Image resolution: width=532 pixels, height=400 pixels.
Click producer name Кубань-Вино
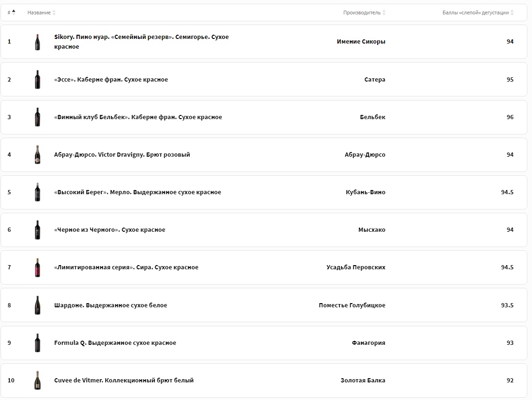[x=365, y=192]
